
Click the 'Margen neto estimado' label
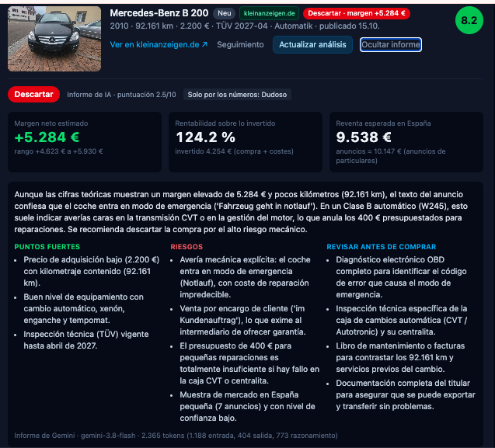coord(51,123)
